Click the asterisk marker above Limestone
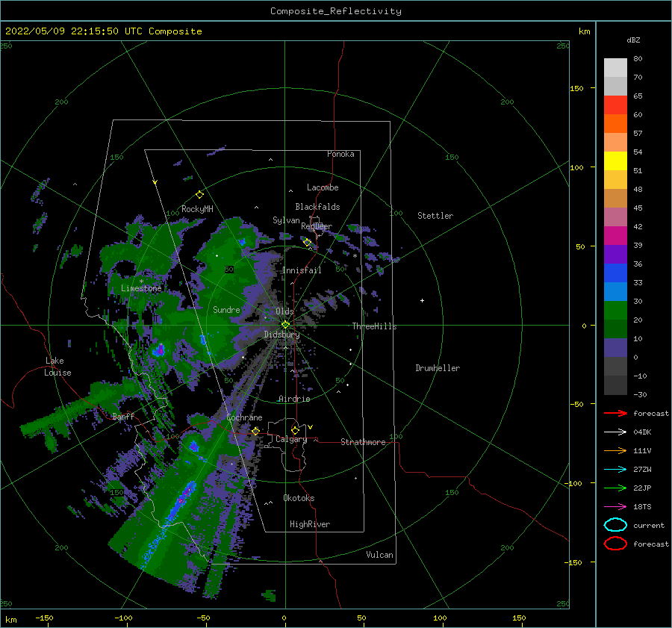This screenshot has width=672, height=628. (x=141, y=282)
